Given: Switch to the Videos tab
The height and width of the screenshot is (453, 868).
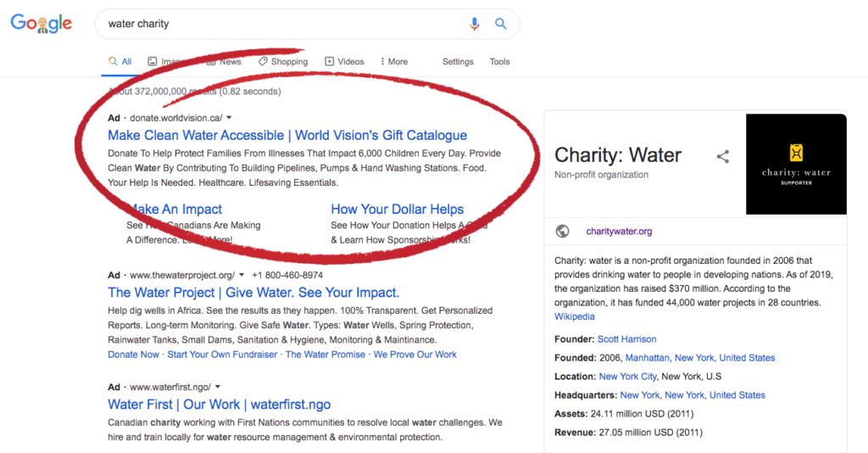Looking at the screenshot, I should pos(344,62).
